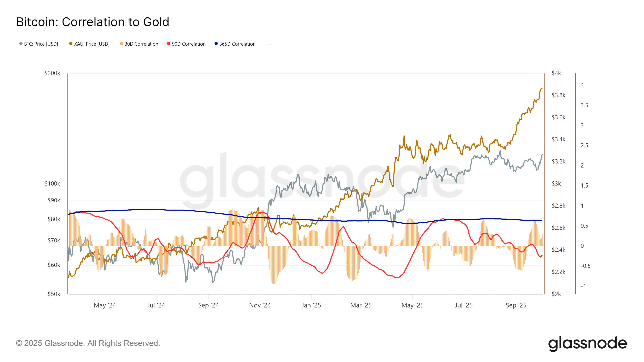Viewport: 644px width, 362px height.
Task: Select the Sep '25 x-axis date label
Action: point(516,305)
